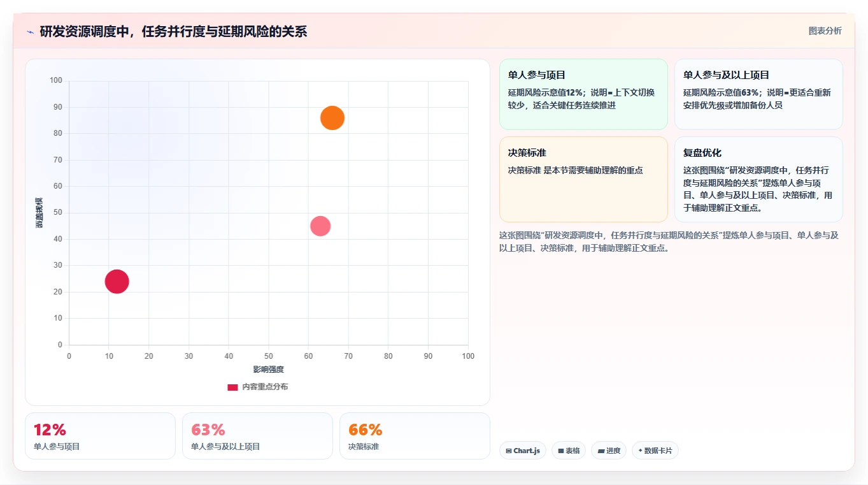
Task: Click the 数据卡片 chip diamond icon
Action: click(x=640, y=451)
